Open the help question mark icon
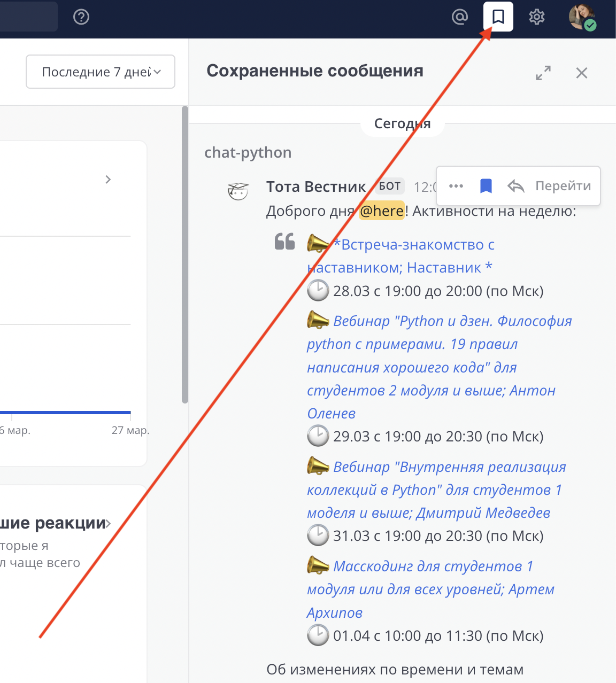The image size is (616, 683). [x=81, y=17]
